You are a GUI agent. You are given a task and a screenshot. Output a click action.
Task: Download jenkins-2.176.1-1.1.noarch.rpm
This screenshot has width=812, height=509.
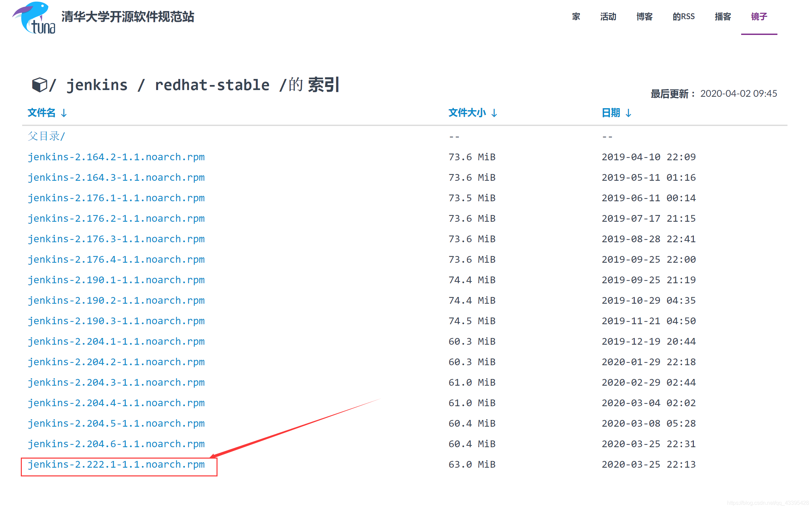[x=116, y=198]
